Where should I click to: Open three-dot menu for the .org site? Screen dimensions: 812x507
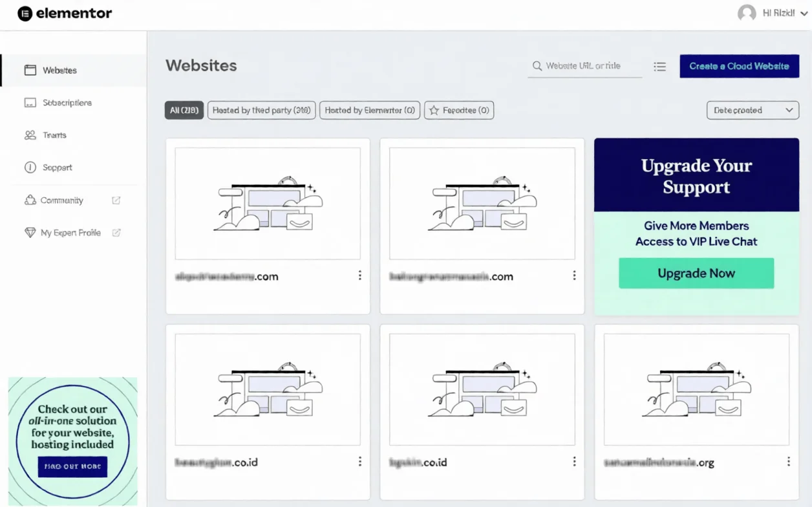(x=788, y=462)
